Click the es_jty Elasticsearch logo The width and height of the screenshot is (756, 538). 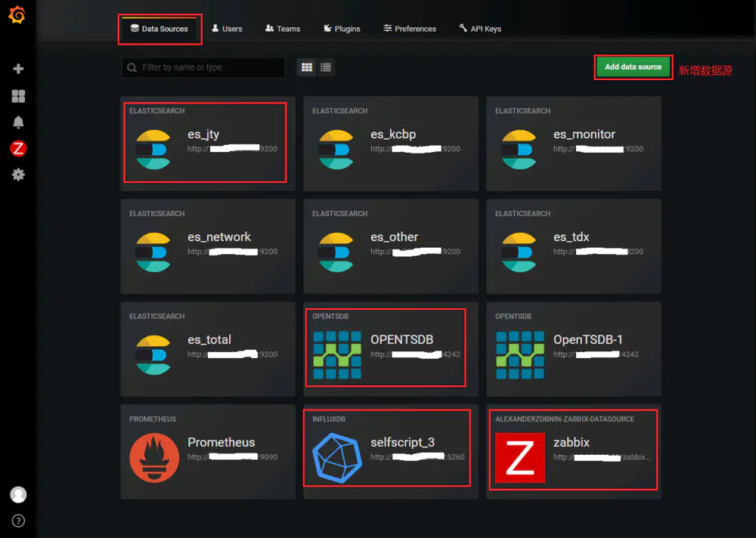153,150
